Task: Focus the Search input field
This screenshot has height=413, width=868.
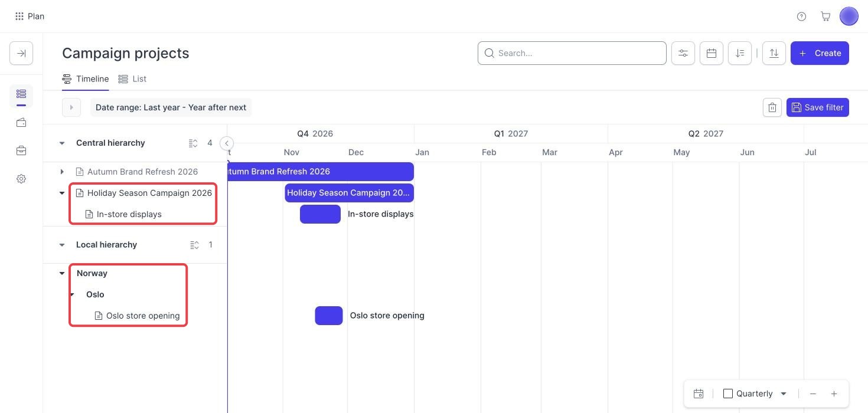Action: click(572, 53)
